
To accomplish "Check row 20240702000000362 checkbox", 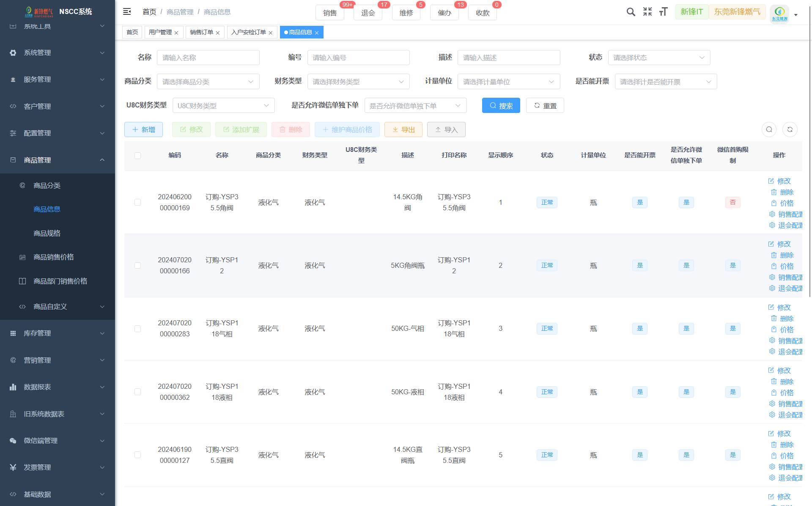I will (137, 392).
